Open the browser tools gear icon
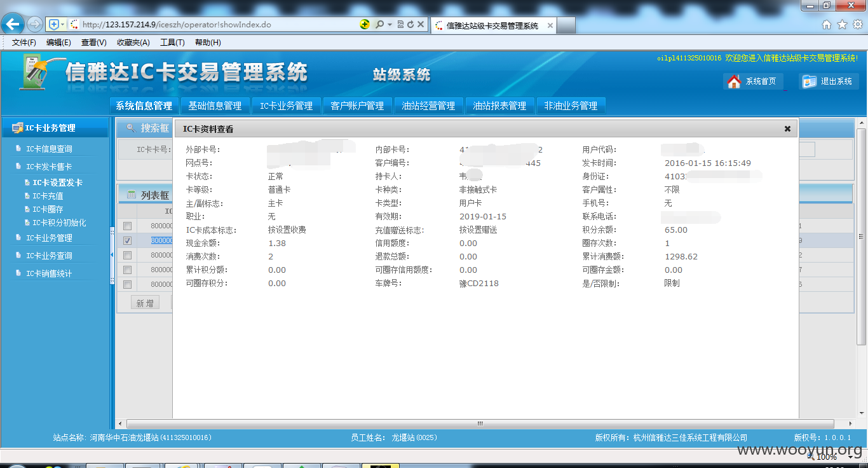868x468 pixels. (857, 24)
